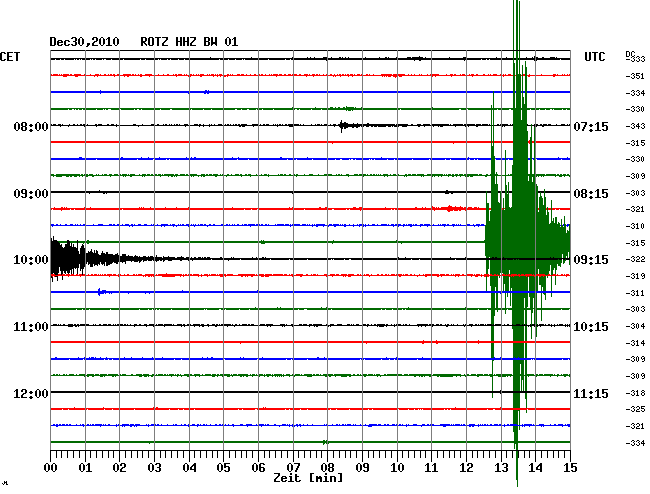Viewport: 650px width, 494px height.
Task: Click the DC offset value -343
Action: [635, 126]
